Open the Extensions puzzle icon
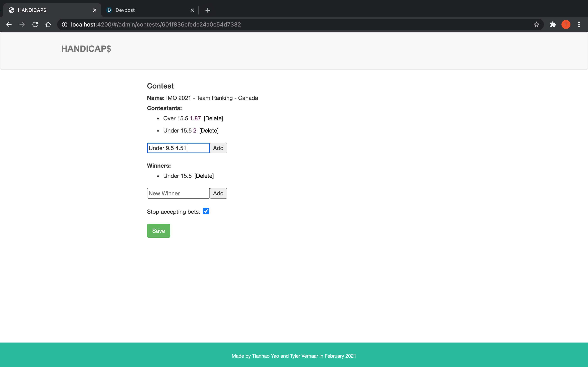 [x=553, y=24]
